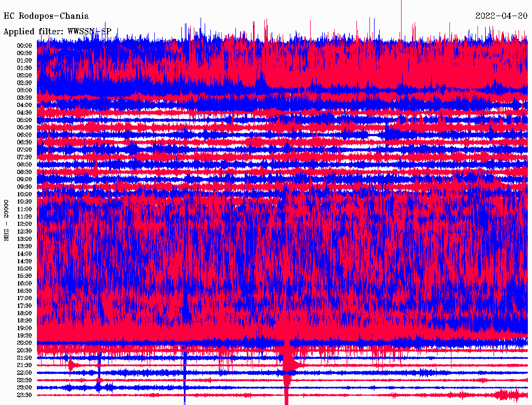This screenshot has height=405, width=532.
Task: Select the '08:30' time row label
Action: tap(24, 172)
